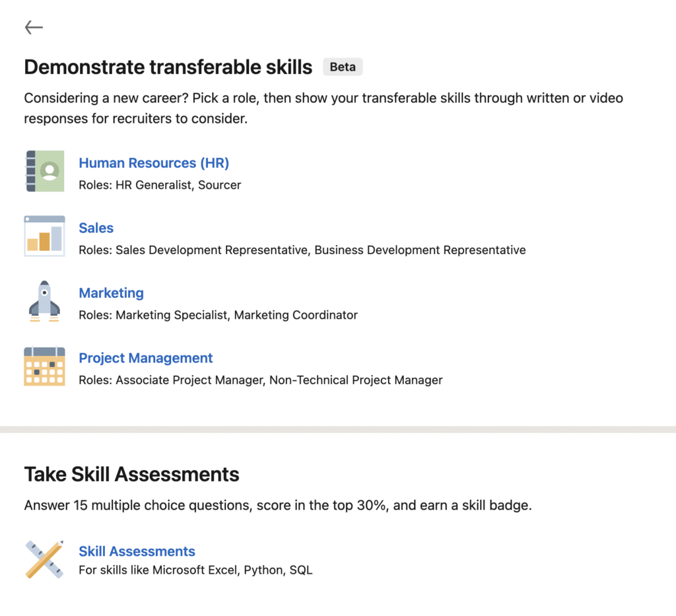The image size is (676, 616).
Task: Open the Sales career link
Action: (x=96, y=228)
